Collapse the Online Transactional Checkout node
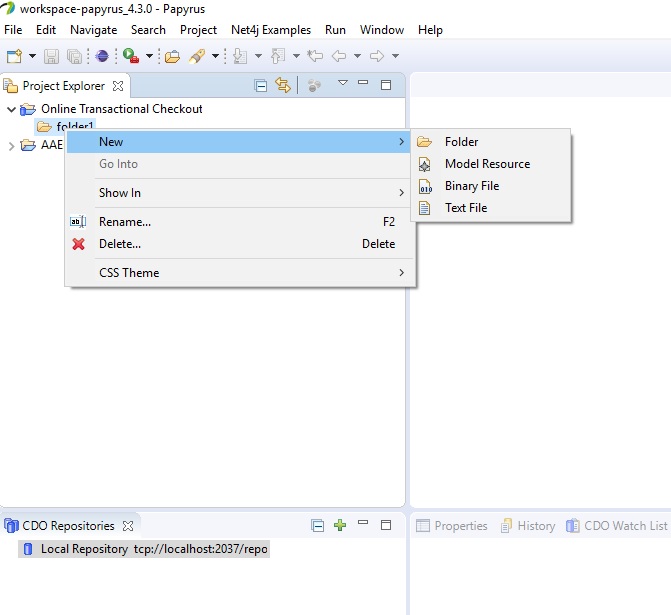This screenshot has height=615, width=671. tap(12, 110)
